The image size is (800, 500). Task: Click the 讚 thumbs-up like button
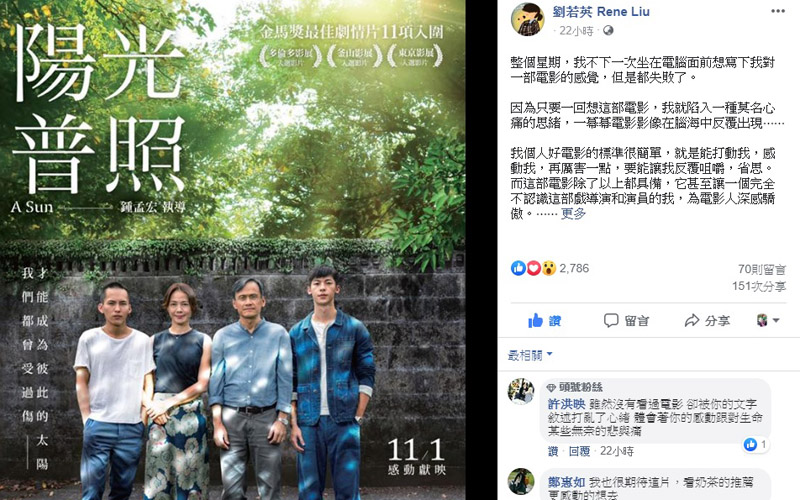click(x=544, y=320)
